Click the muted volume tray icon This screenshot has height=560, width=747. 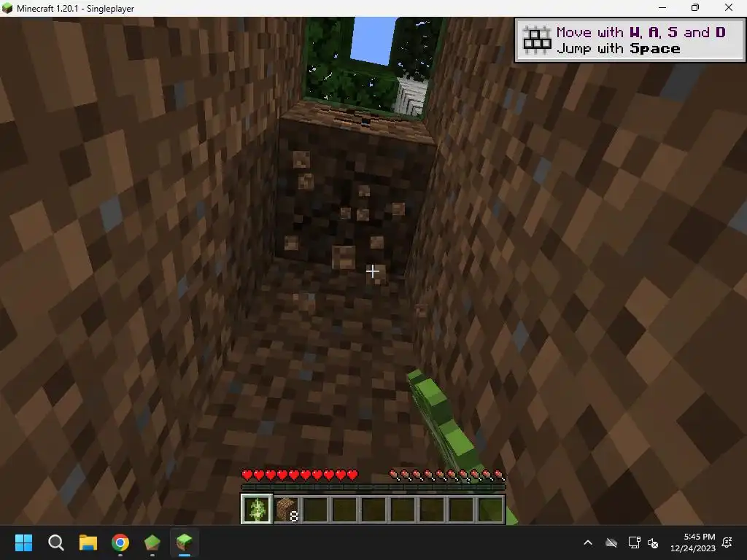653,542
